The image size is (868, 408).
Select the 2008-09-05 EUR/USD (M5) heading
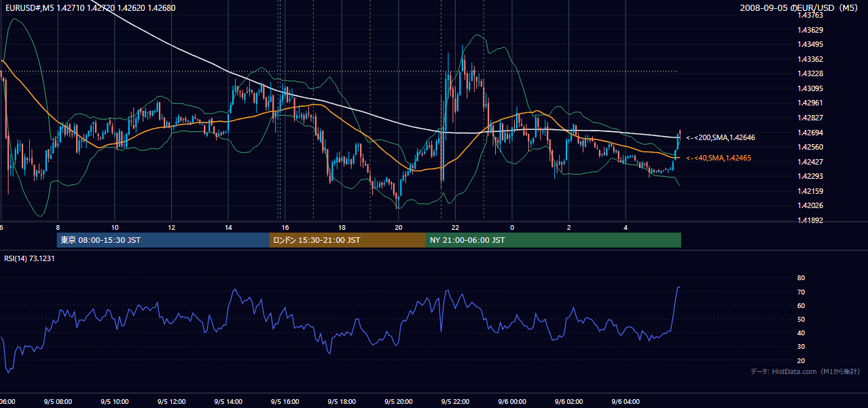tap(800, 7)
